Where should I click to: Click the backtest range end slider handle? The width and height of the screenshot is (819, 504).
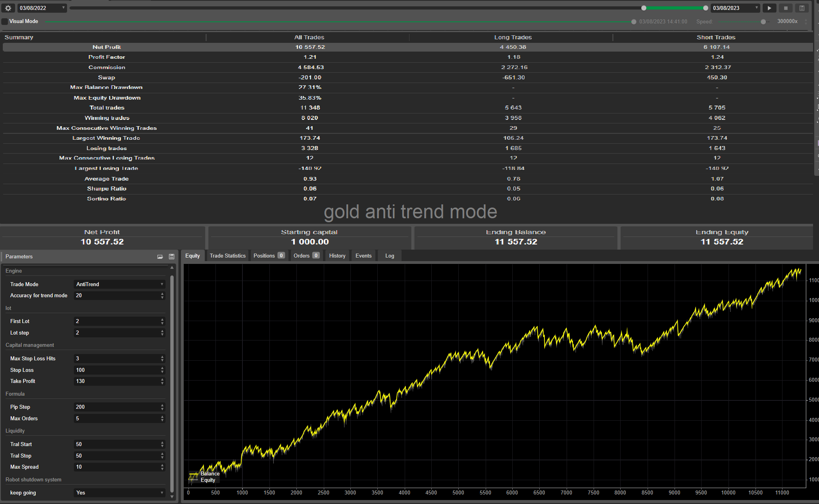tap(706, 8)
